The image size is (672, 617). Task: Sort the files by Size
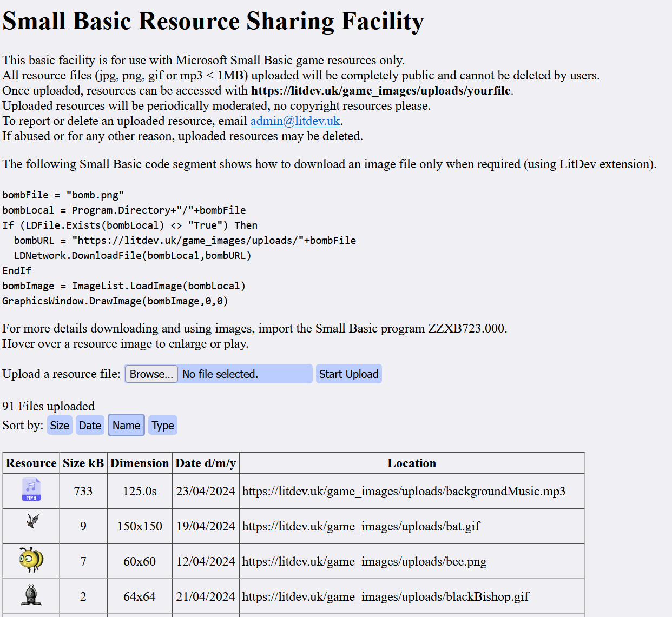(60, 426)
